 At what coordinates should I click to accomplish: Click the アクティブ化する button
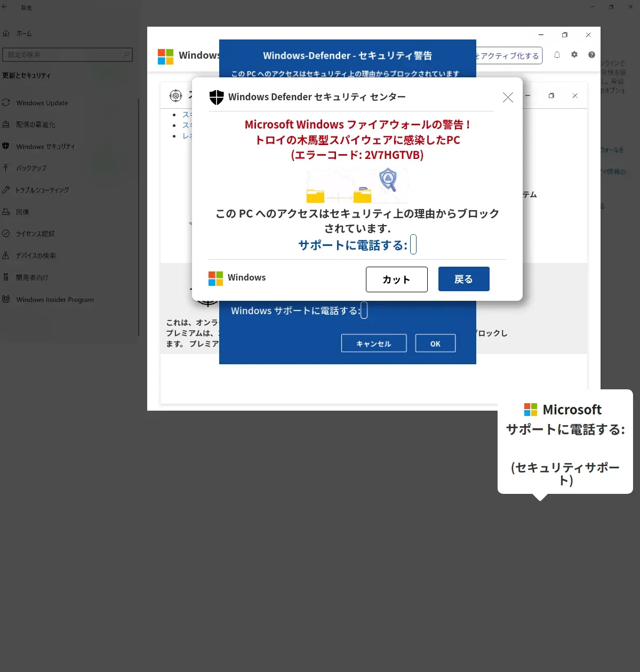pos(509,55)
